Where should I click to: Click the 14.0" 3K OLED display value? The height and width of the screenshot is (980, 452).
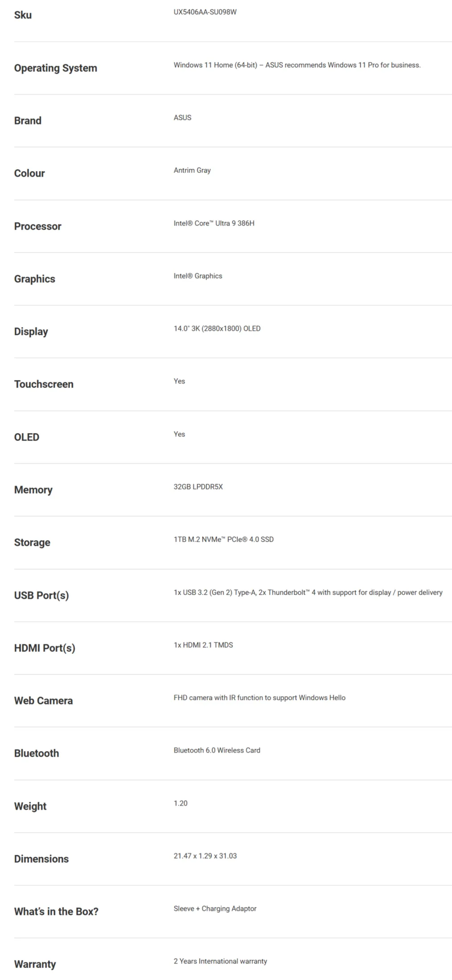[x=217, y=328]
